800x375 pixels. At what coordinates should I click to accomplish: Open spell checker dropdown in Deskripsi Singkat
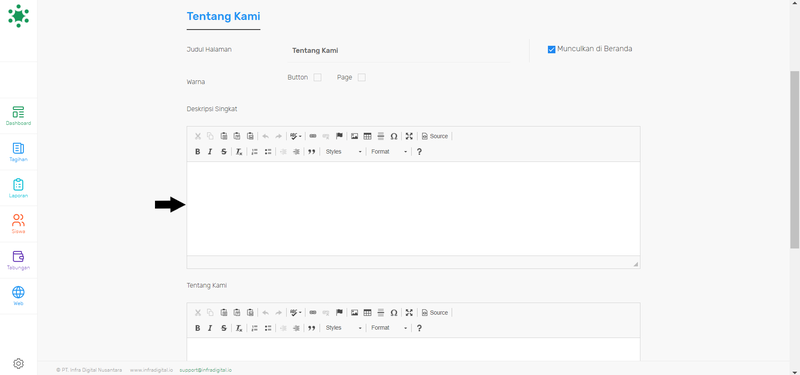tap(296, 136)
